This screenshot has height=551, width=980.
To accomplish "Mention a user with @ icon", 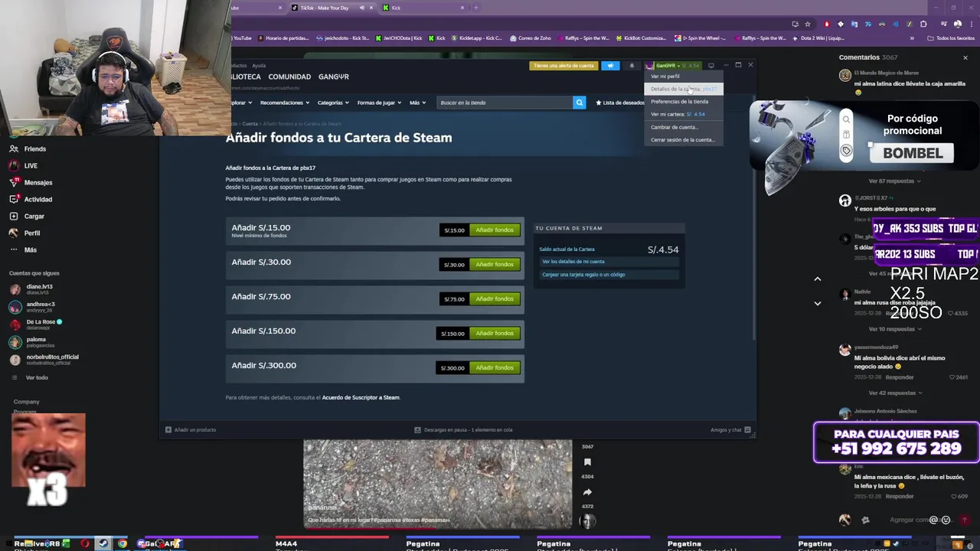I will tap(933, 520).
